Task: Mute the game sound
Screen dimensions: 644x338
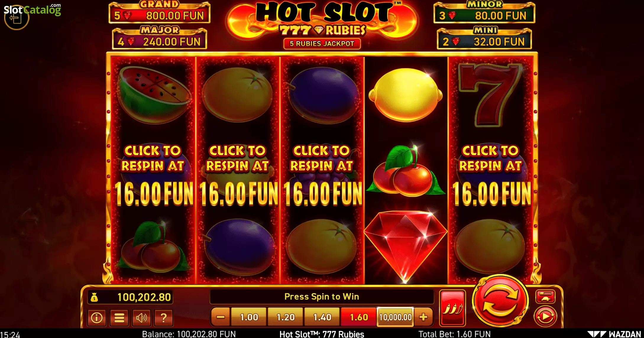Action: pyautogui.click(x=141, y=318)
